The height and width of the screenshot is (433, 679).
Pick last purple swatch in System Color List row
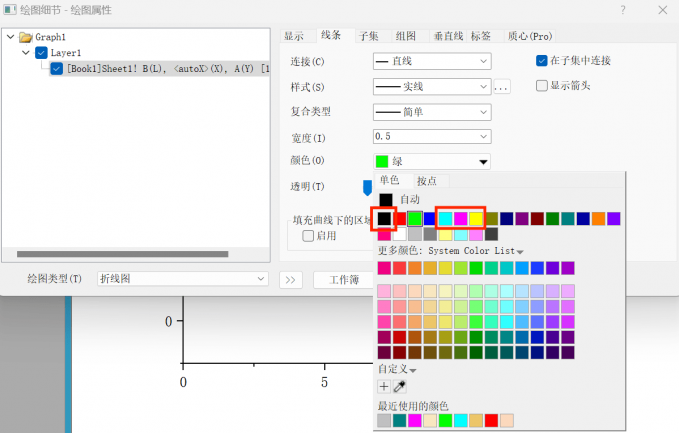[568, 268]
